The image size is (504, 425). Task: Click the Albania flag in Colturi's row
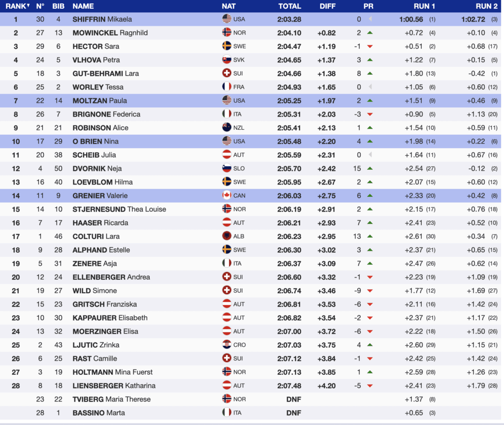(x=226, y=236)
